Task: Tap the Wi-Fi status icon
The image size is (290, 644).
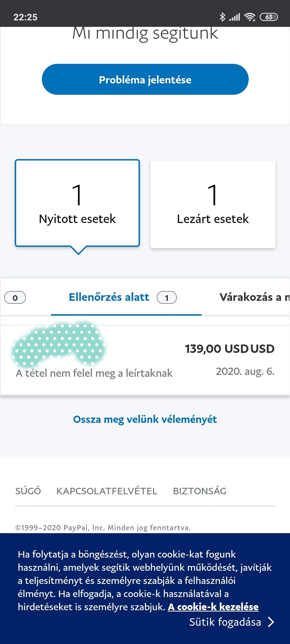Action: 250,17
